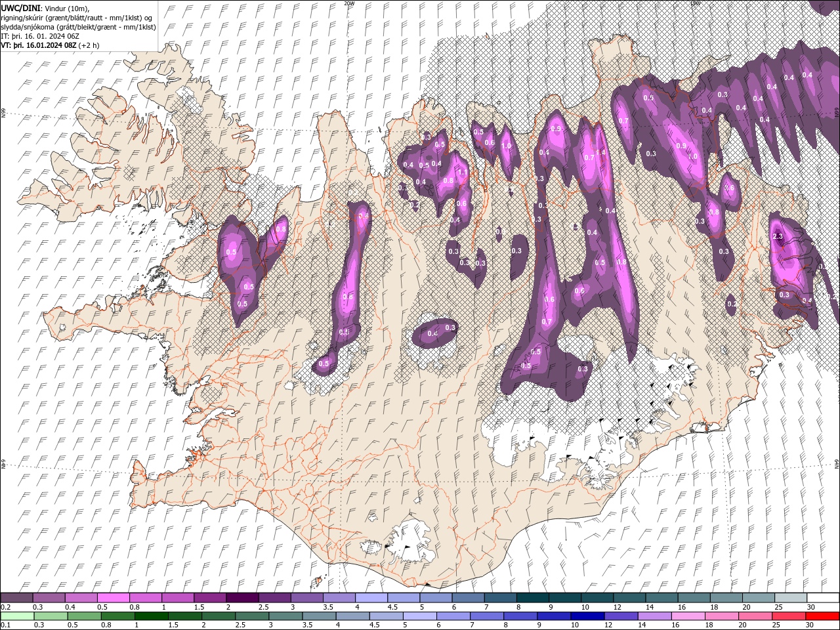The height and width of the screenshot is (630, 840).
Task: Click the 1.4 precipitation value on map
Action: (600, 152)
